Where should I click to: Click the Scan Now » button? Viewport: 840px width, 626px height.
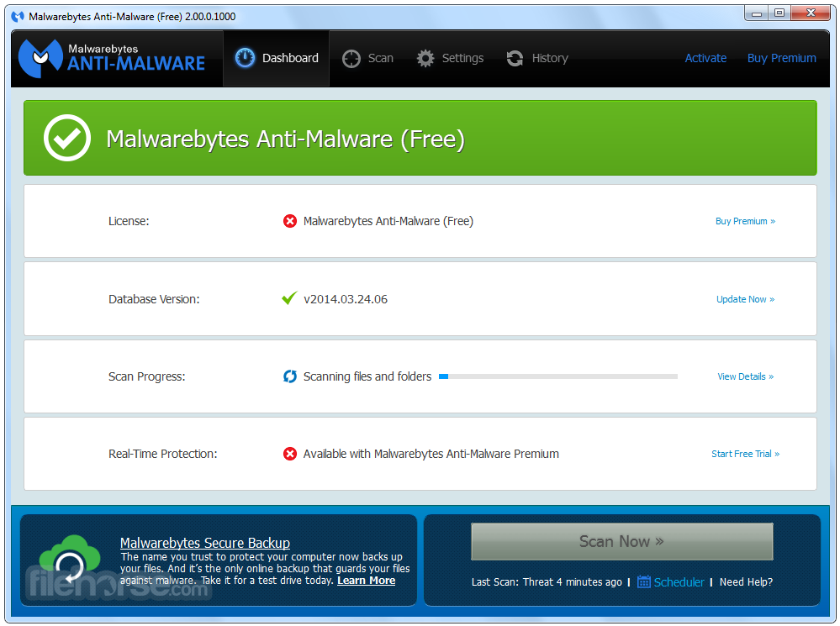pos(621,541)
